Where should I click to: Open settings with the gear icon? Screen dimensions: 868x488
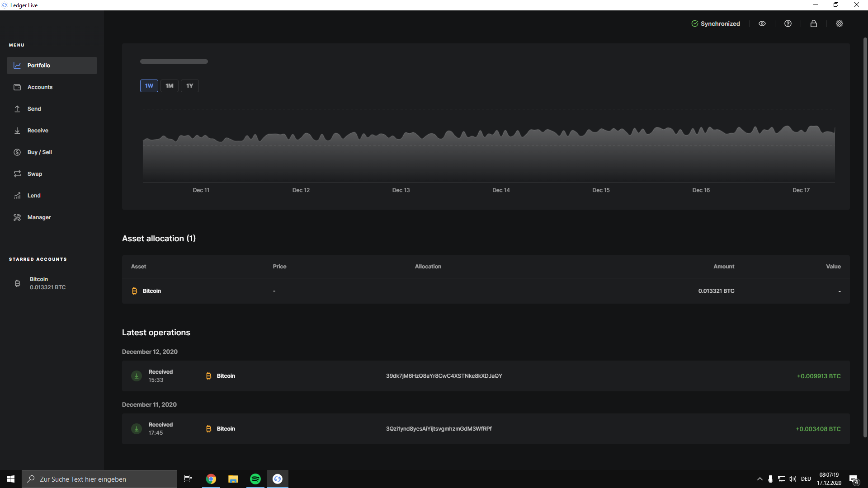(x=840, y=23)
